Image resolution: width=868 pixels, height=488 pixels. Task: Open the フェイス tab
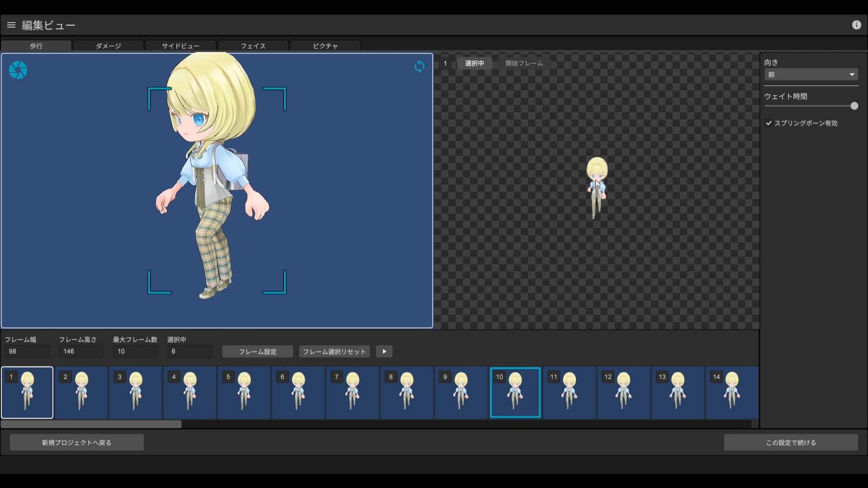point(253,46)
